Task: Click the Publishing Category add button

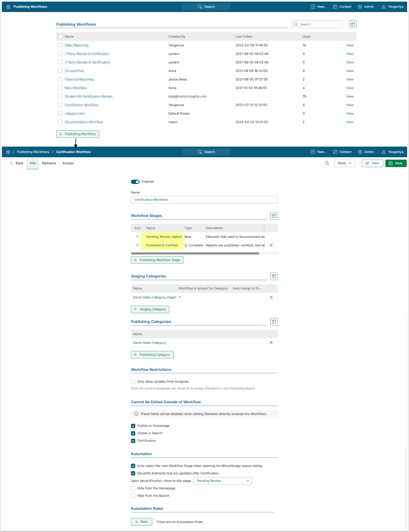Action: (152, 355)
